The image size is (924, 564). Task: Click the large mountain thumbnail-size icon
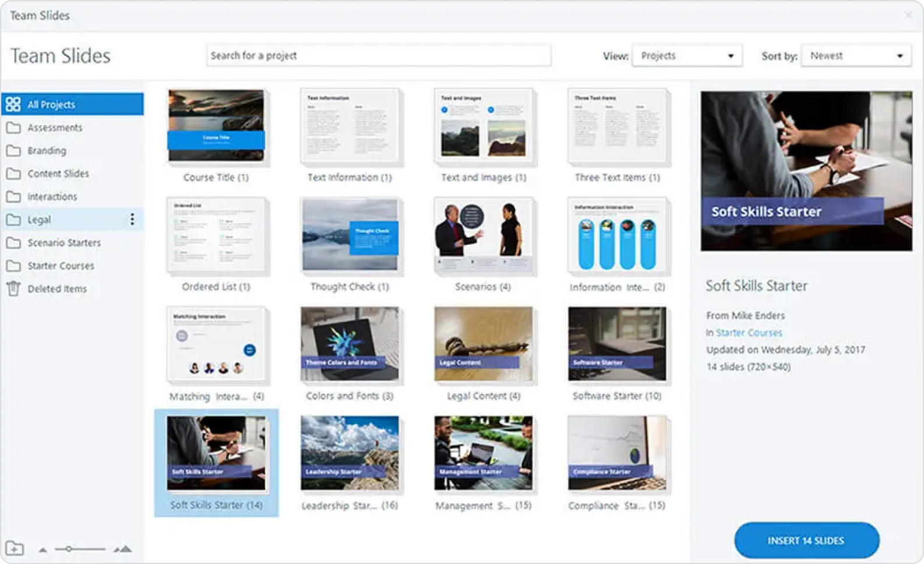pyautogui.click(x=123, y=549)
